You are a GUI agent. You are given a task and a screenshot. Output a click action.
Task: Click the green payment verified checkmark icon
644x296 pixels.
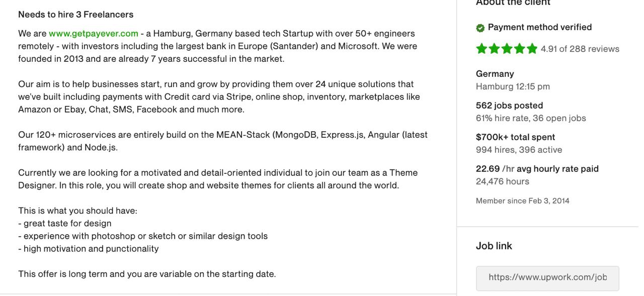point(480,28)
